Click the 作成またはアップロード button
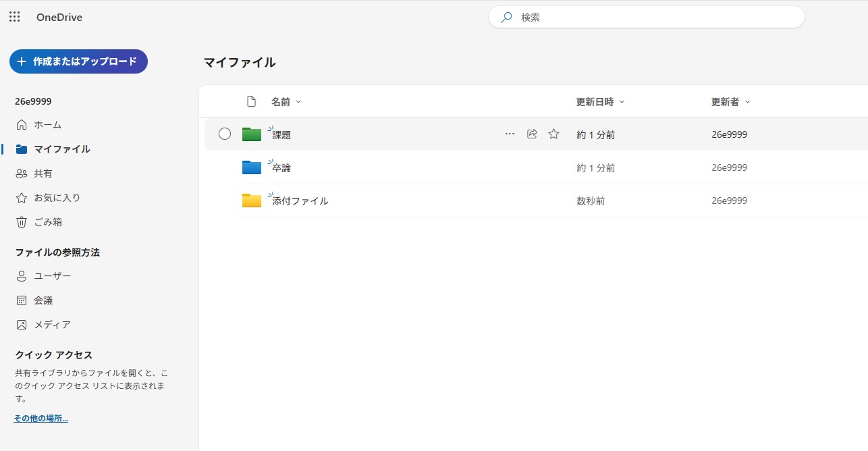This screenshot has width=868, height=451. tap(78, 61)
